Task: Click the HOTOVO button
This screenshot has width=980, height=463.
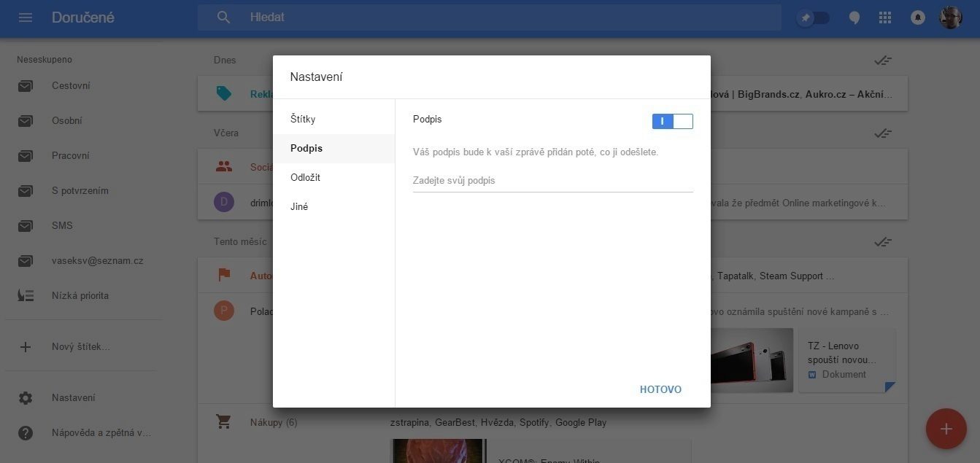Action: [660, 389]
